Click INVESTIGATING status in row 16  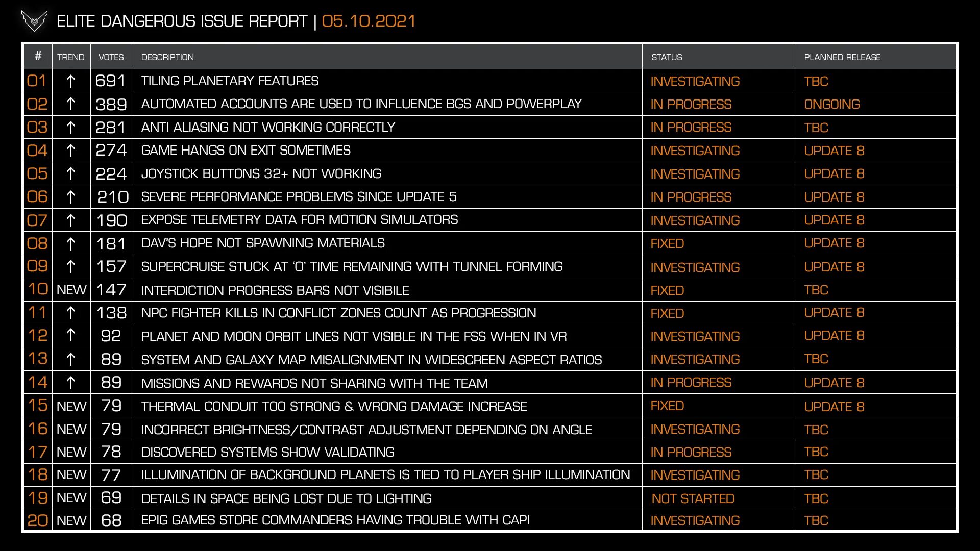(x=695, y=430)
